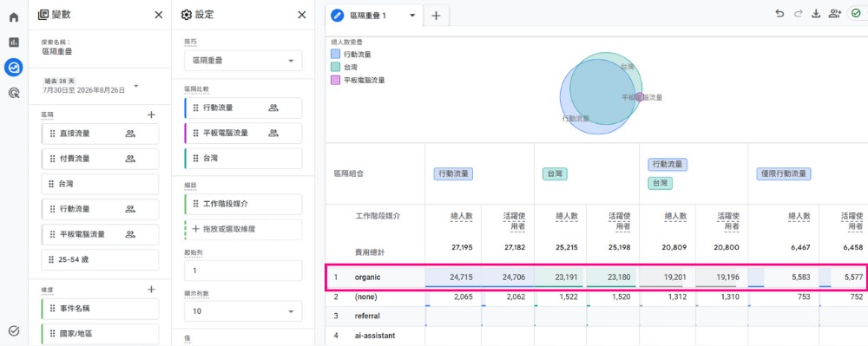Click drag handle of 25-54 歲 segment

pyautogui.click(x=52, y=259)
